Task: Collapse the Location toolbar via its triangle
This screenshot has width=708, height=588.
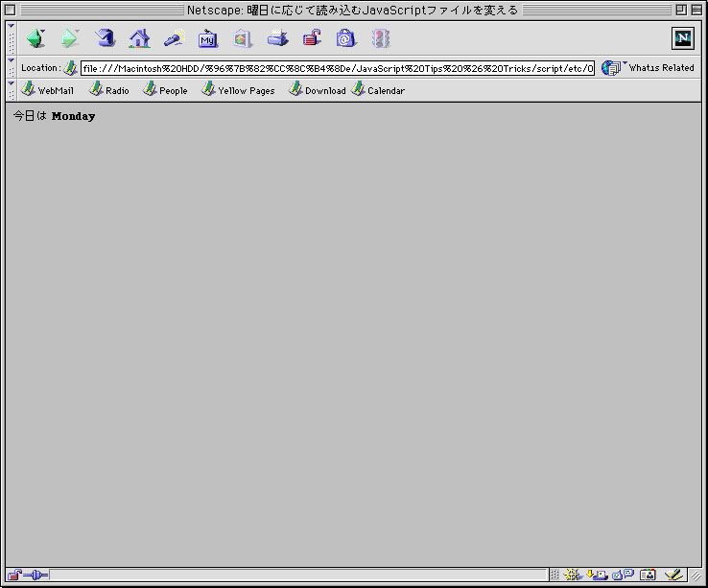Action: coord(12,59)
